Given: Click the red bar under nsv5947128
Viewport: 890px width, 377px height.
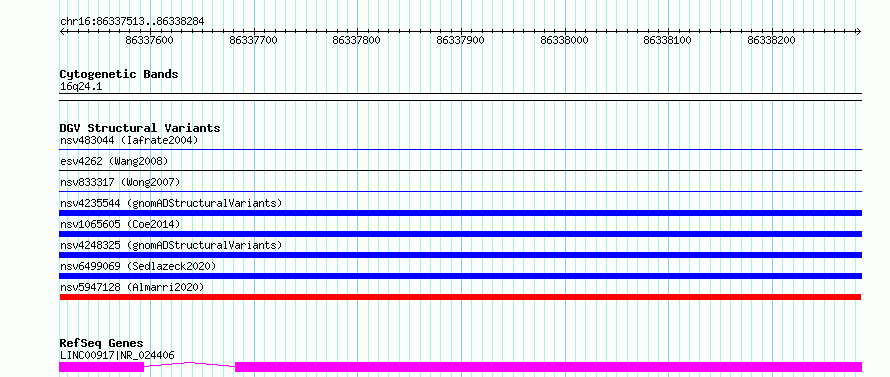Looking at the screenshot, I should tap(460, 297).
